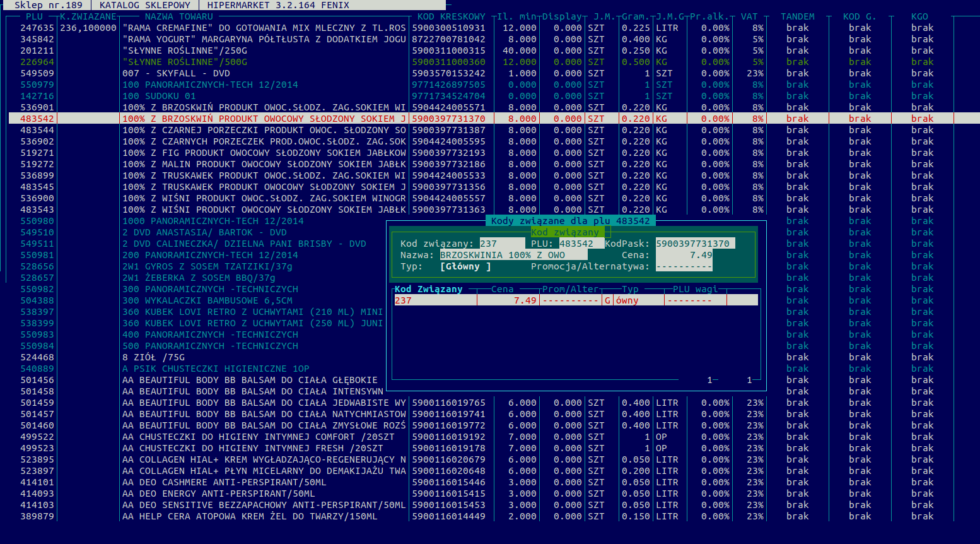Switch to the 'KATALOG SKLEPOWY' tab
The image size is (980, 544).
point(144,5)
